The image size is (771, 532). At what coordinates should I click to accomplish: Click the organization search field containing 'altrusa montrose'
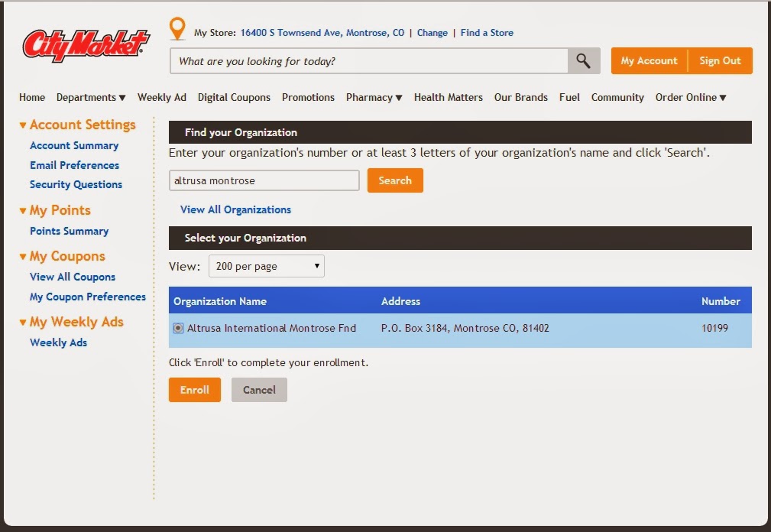tap(264, 180)
